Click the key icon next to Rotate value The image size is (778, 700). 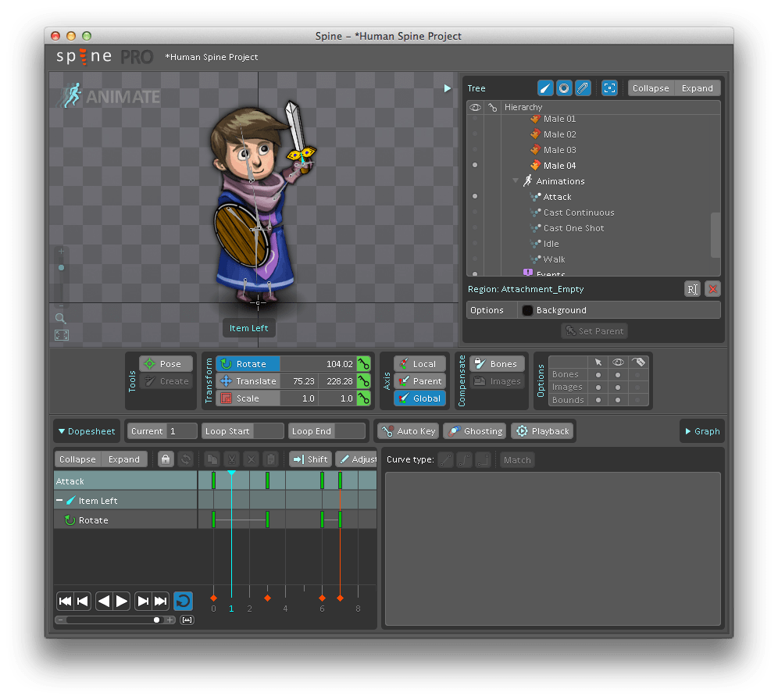click(363, 364)
